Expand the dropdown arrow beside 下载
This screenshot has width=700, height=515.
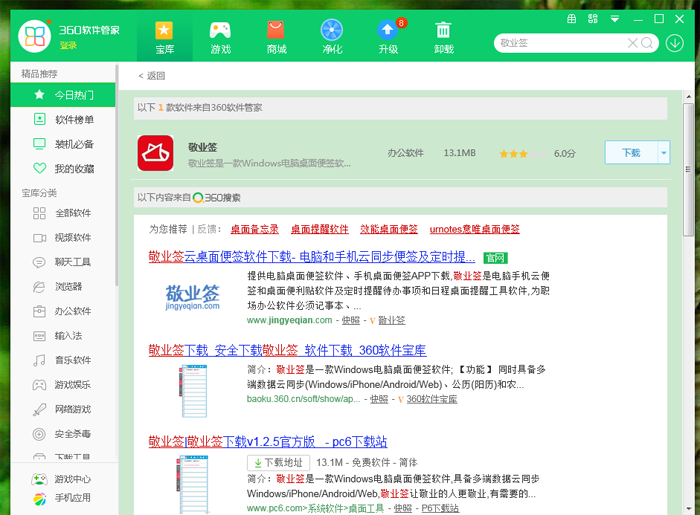(x=664, y=153)
